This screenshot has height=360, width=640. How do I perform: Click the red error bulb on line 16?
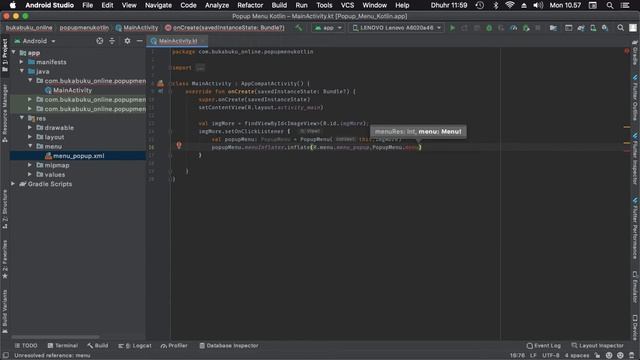click(179, 145)
